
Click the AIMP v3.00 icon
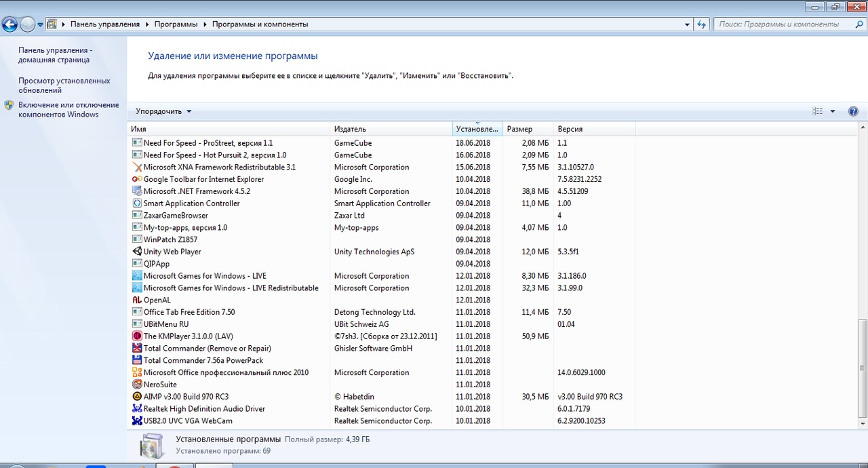click(x=137, y=397)
